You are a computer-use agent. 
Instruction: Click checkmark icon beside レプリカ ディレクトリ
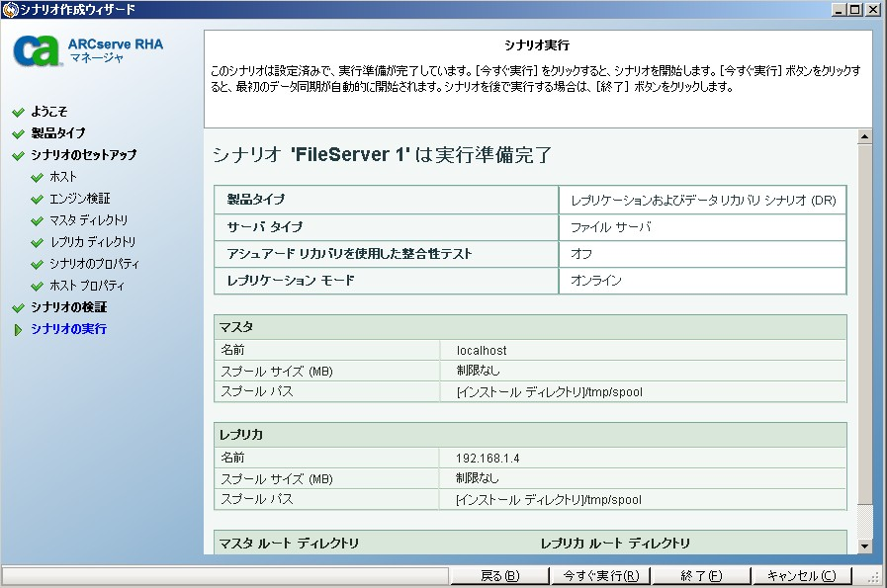click(x=38, y=242)
